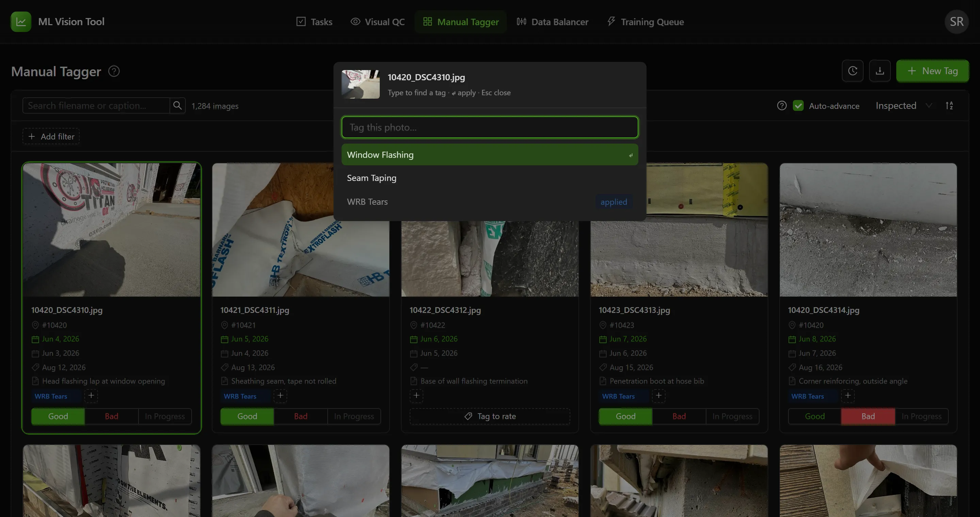Apply the Window Flashing tag
The width and height of the screenshot is (980, 517).
pos(490,154)
